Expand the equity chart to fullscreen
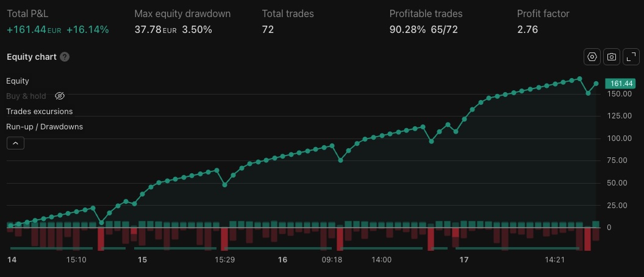The height and width of the screenshot is (277, 644). pos(631,57)
